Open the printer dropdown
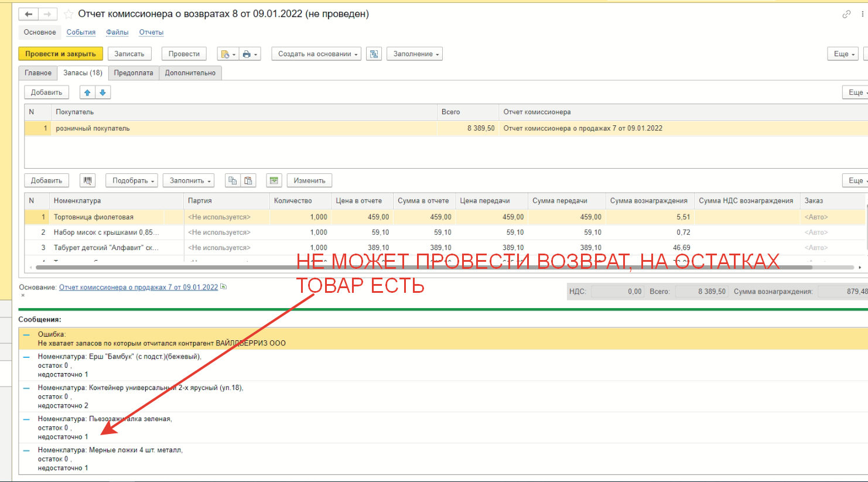This screenshot has height=482, width=868. pos(250,54)
